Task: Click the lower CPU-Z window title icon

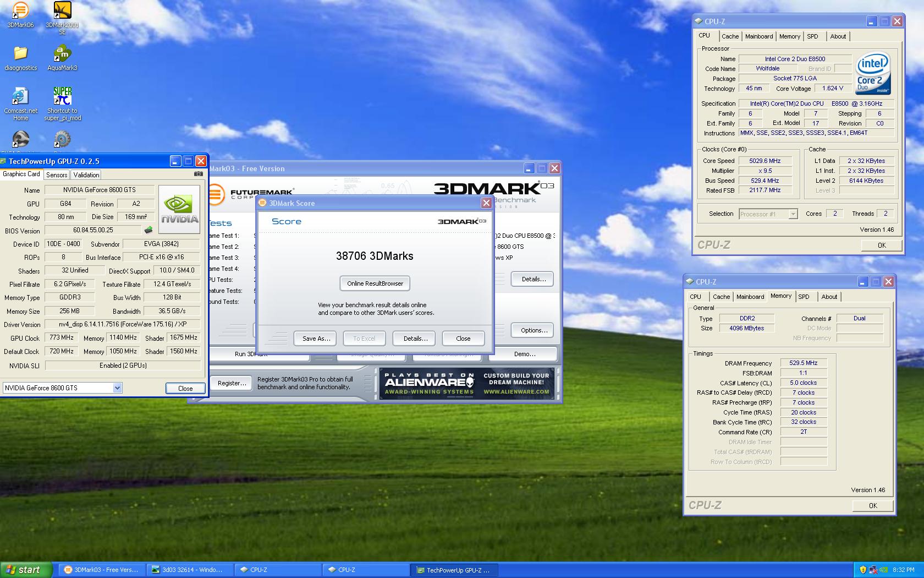Action: [690, 282]
